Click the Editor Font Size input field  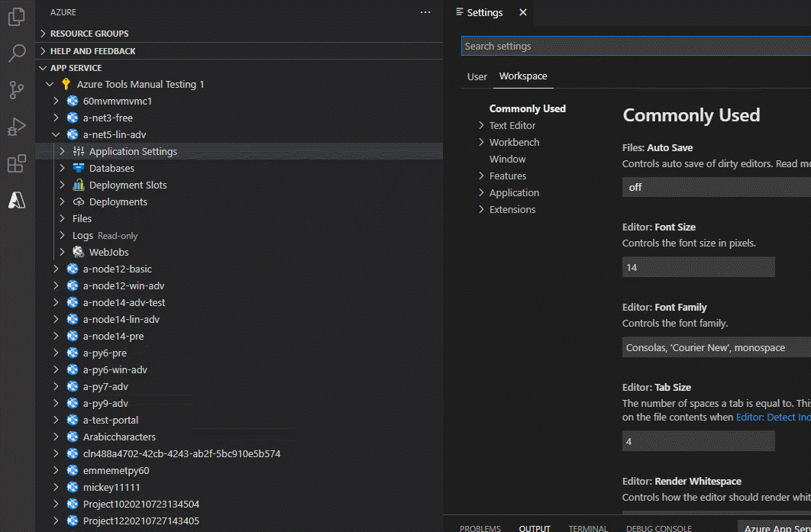(x=698, y=267)
